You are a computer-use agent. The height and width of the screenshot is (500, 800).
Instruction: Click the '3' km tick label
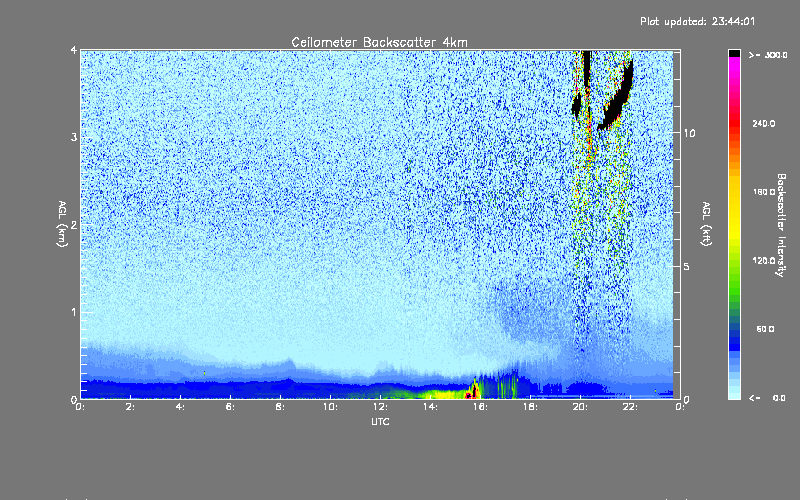coord(74,137)
